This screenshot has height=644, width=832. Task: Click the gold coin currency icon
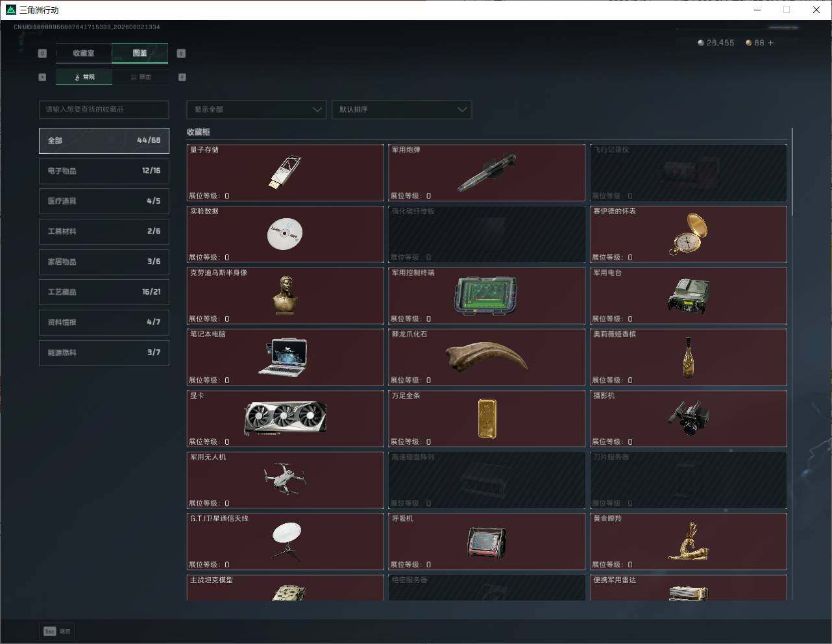[748, 43]
